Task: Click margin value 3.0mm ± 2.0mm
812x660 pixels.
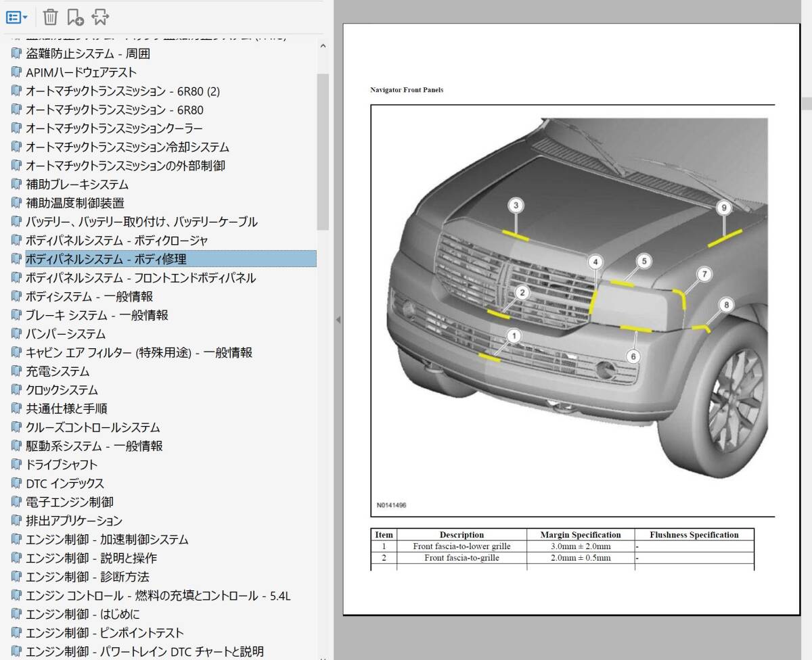Action: click(x=581, y=546)
